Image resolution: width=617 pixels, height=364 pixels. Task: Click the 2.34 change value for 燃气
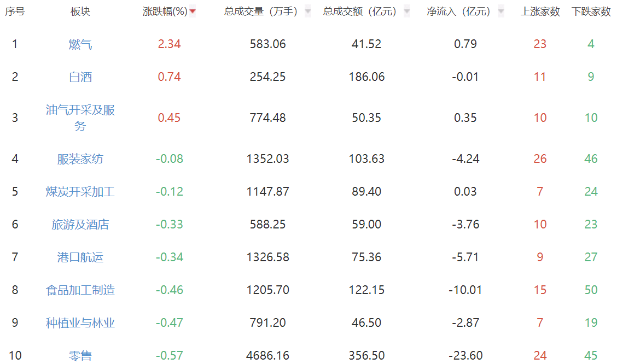[x=169, y=44]
